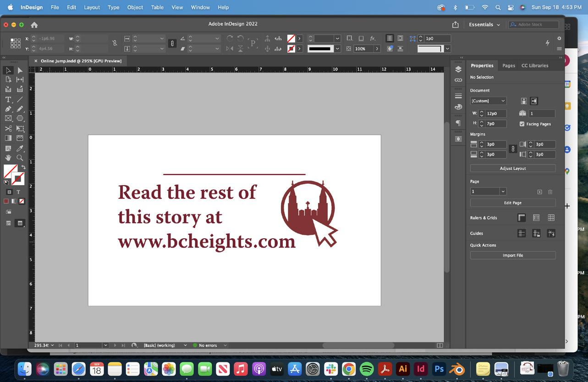The image size is (588, 382).
Task: Click the Fill color swatch in toolbox
Action: (x=10, y=171)
